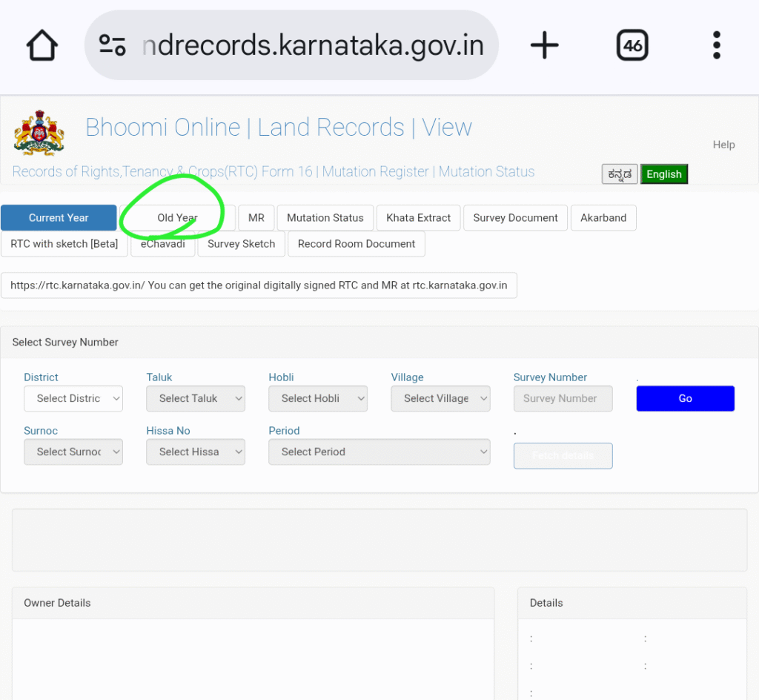
Task: Open browser three-dot overflow menu
Action: (716, 46)
